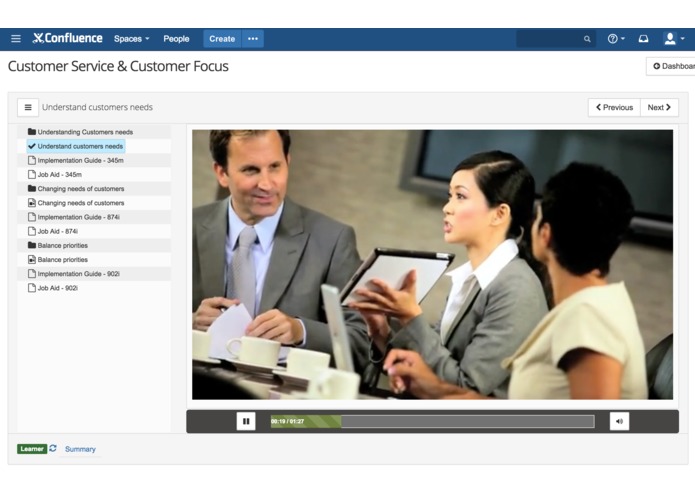This screenshot has height=494, width=695.
Task: Open the Summary link
Action: coord(80,449)
